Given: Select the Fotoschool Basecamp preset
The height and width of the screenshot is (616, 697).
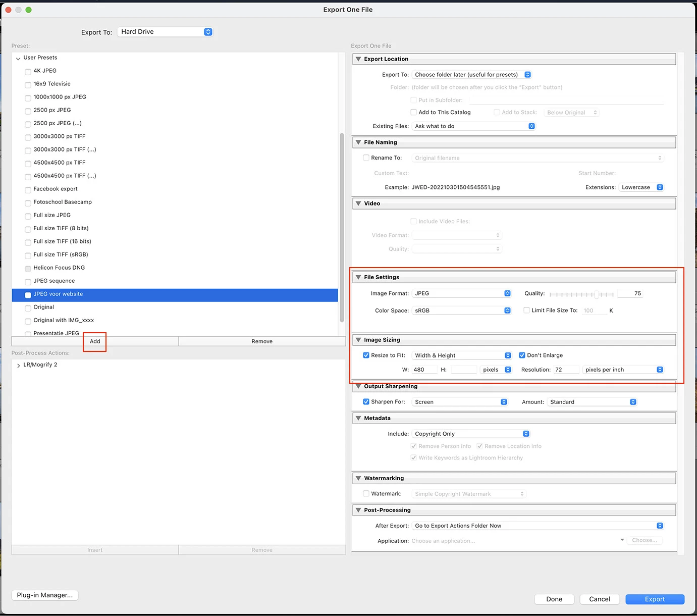Looking at the screenshot, I should point(63,202).
